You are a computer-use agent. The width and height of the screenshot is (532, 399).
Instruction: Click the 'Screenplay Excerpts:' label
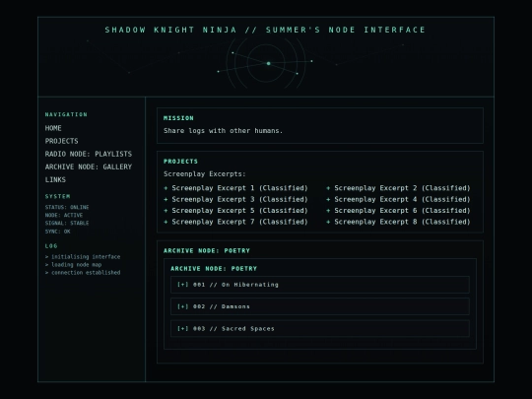click(x=205, y=174)
